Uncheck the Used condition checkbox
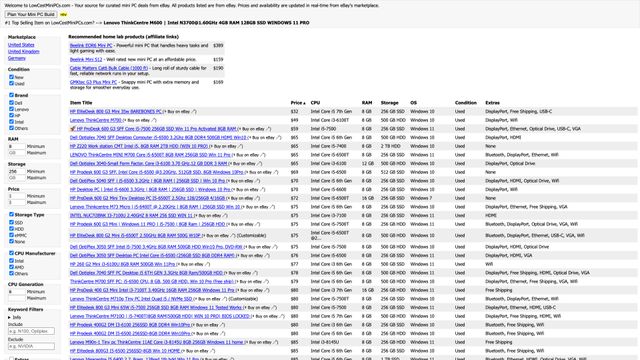The image size is (640, 360). pos(11,83)
